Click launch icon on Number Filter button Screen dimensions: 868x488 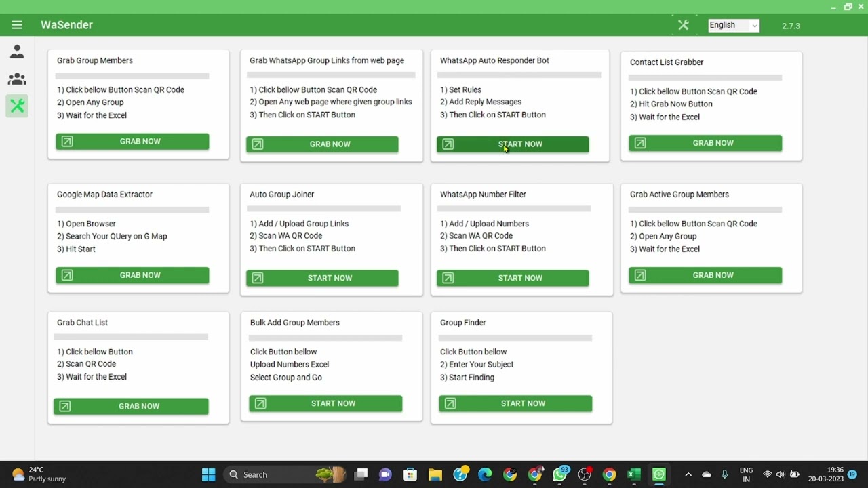pyautogui.click(x=448, y=278)
